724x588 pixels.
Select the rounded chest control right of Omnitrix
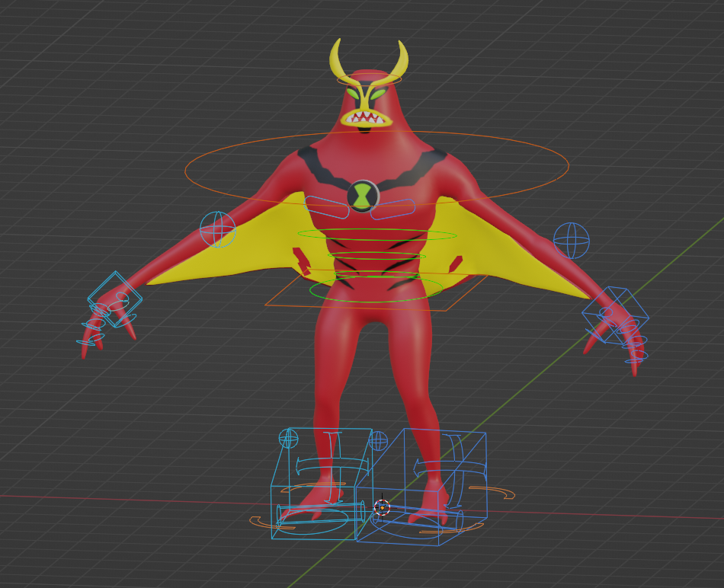click(x=392, y=209)
